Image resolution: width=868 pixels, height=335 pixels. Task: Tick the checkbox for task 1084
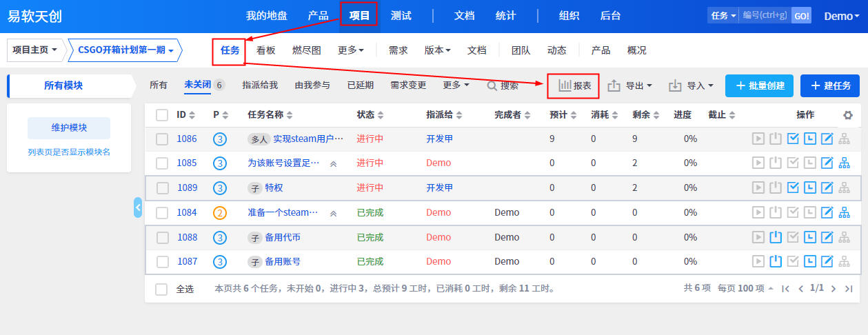pos(162,212)
